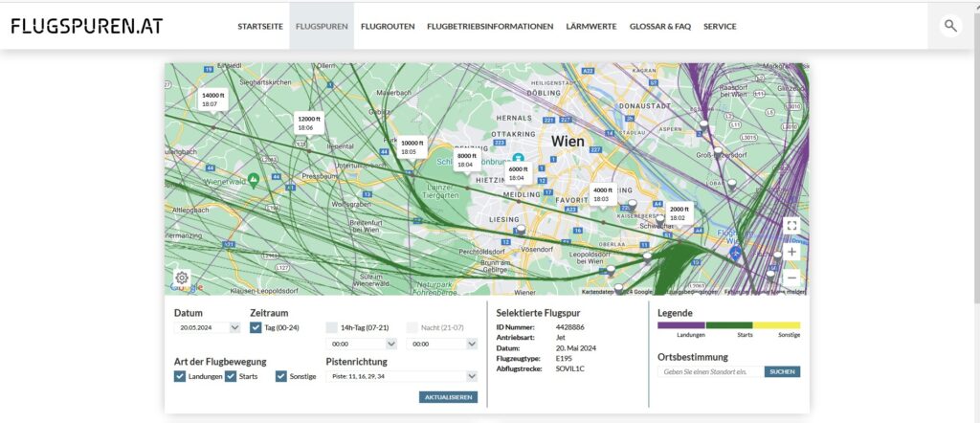Open the Lärmwerte menu item
The height and width of the screenshot is (423, 980).
[x=591, y=26]
